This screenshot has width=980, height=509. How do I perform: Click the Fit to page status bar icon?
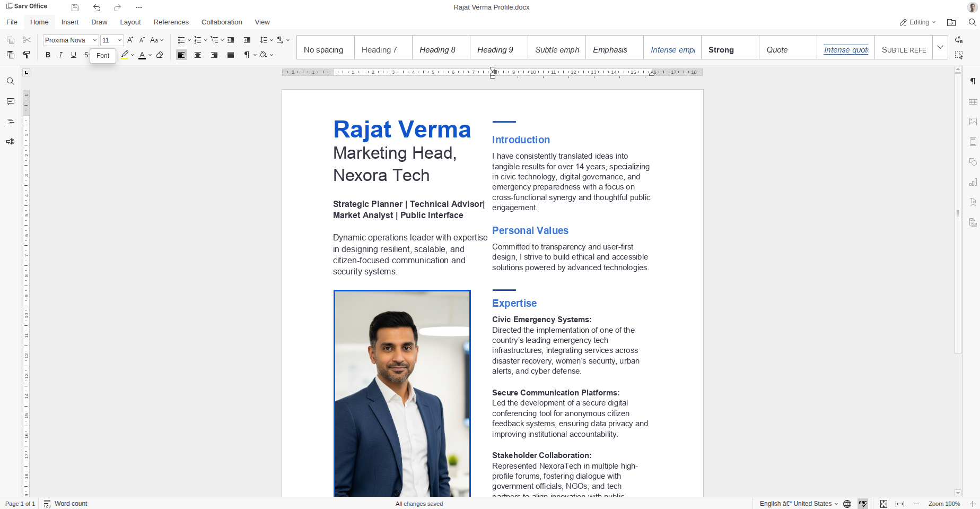tap(883, 504)
